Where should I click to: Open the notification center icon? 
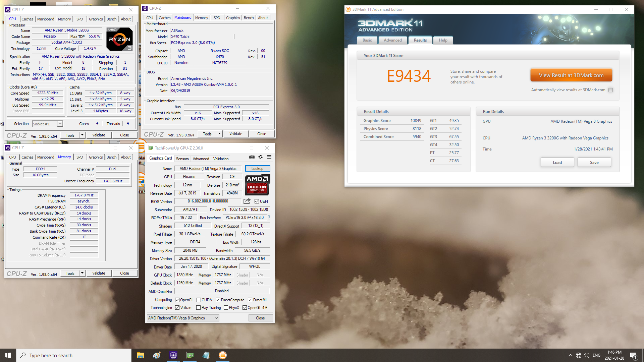(633, 355)
